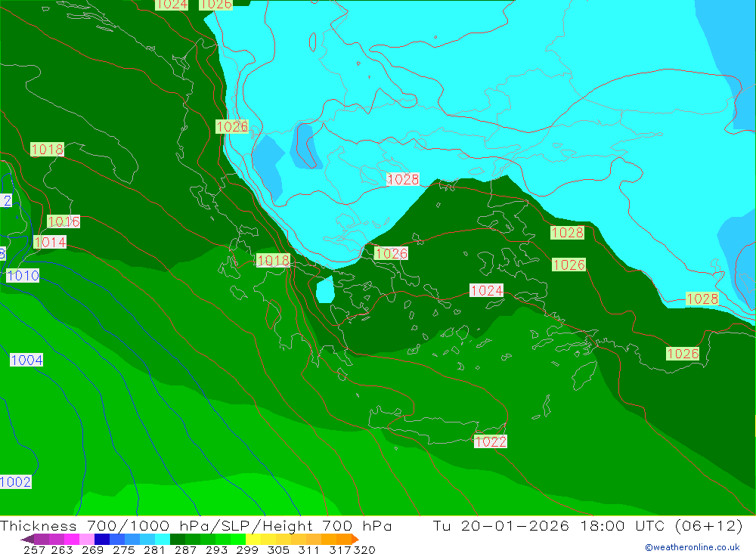Click the 1022 isobar label

click(x=491, y=441)
